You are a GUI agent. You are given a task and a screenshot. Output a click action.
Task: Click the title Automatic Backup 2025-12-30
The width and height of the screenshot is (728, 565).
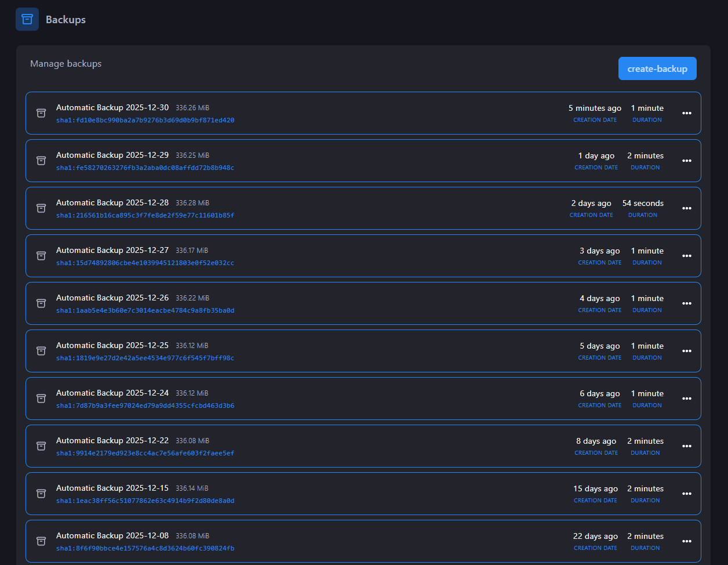[112, 107]
